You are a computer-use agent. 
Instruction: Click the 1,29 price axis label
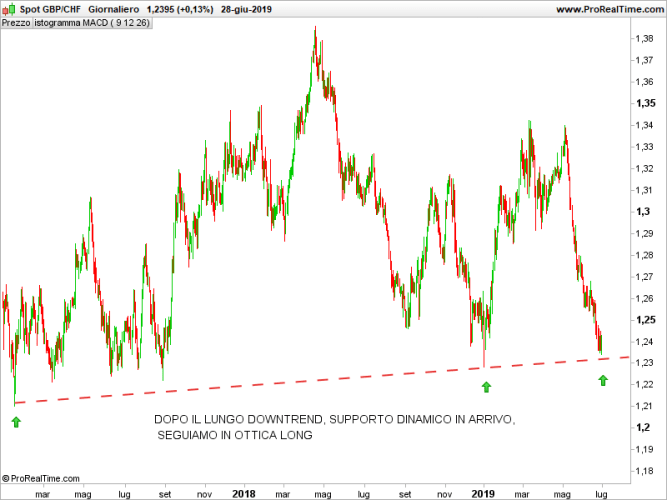tap(644, 233)
